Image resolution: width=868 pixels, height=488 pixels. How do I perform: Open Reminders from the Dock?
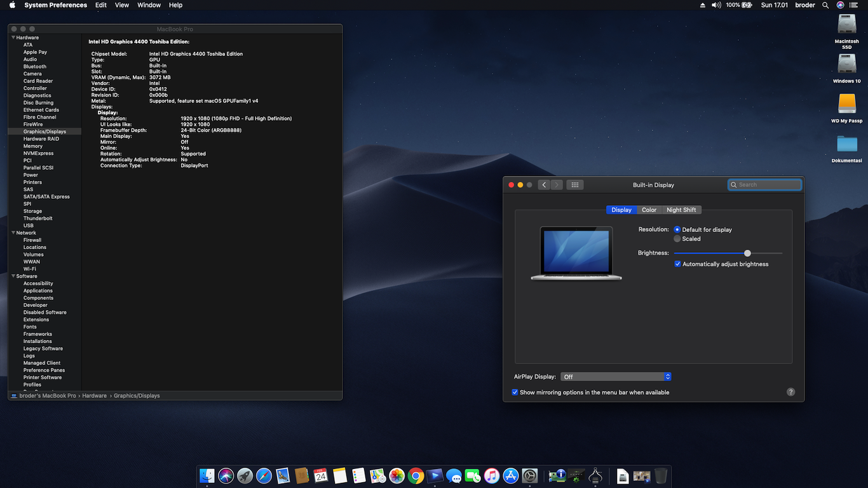359,475
